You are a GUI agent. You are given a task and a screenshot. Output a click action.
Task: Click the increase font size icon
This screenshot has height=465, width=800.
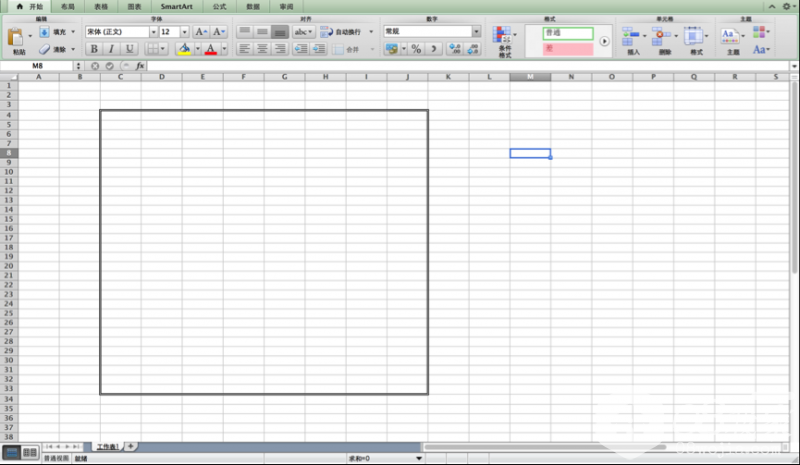200,32
